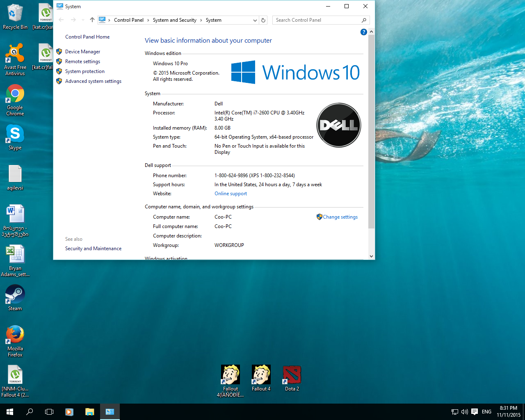The width and height of the screenshot is (525, 420).
Task: Open Advanced system settings link
Action: tap(93, 81)
